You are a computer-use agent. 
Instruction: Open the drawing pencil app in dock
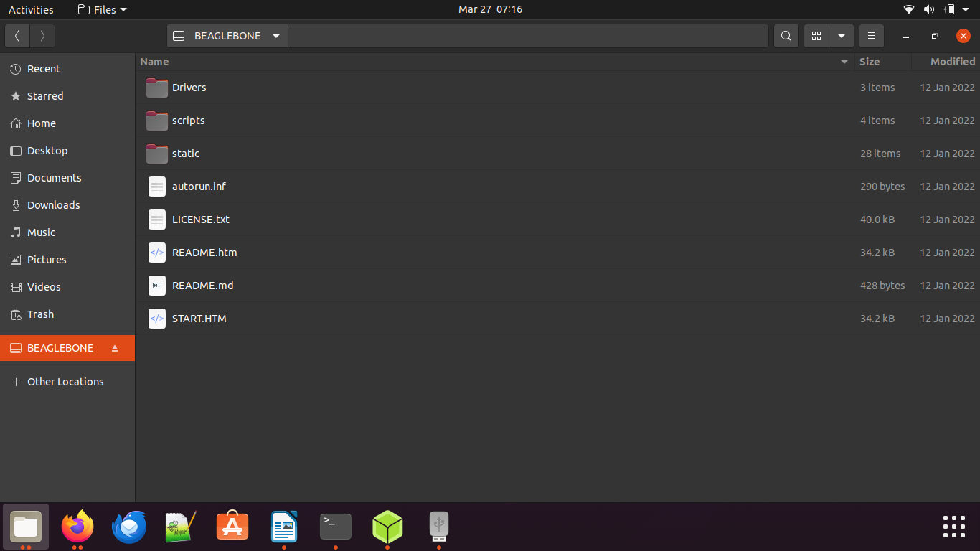coord(181,527)
